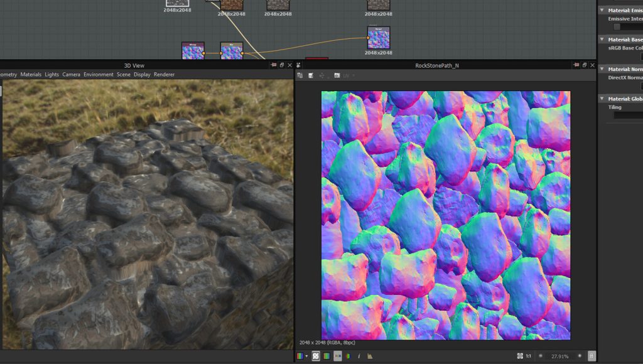Image resolution: width=643 pixels, height=364 pixels.
Task: Open the Materials menu in 3D View
Action: pos(31,75)
